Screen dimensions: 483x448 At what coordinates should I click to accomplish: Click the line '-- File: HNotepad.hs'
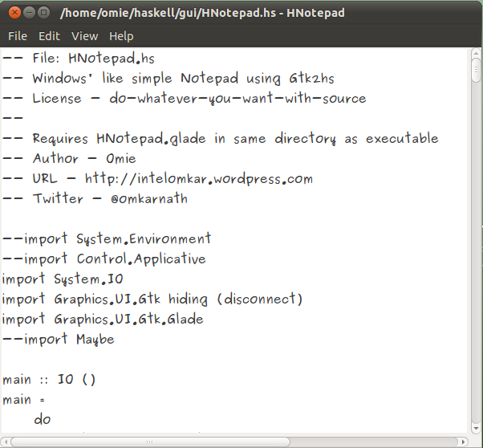(79, 59)
